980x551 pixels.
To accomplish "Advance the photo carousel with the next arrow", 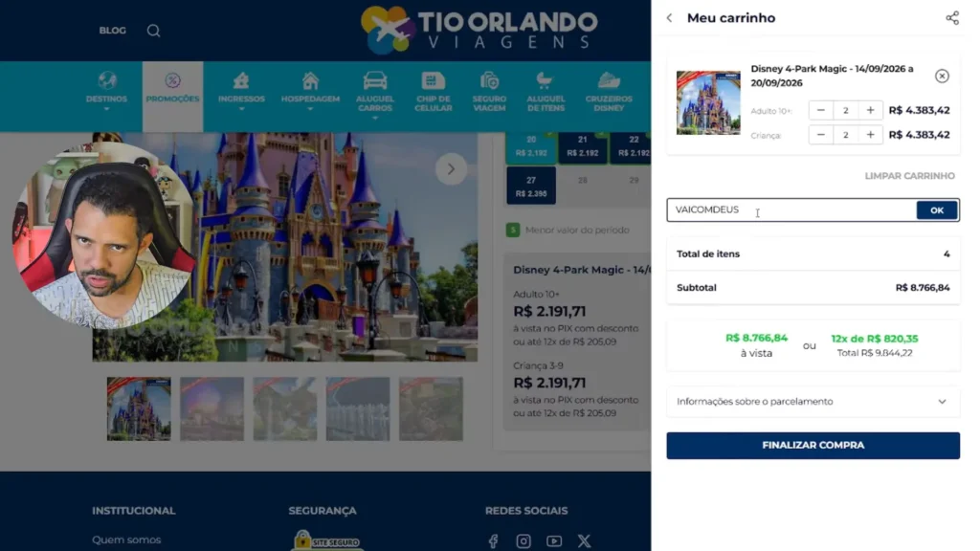I will click(x=451, y=169).
